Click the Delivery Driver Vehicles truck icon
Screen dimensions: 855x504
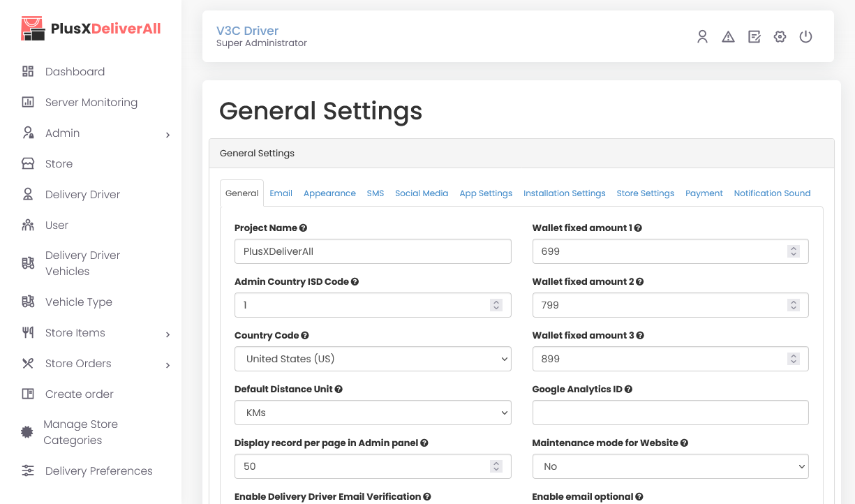point(28,263)
